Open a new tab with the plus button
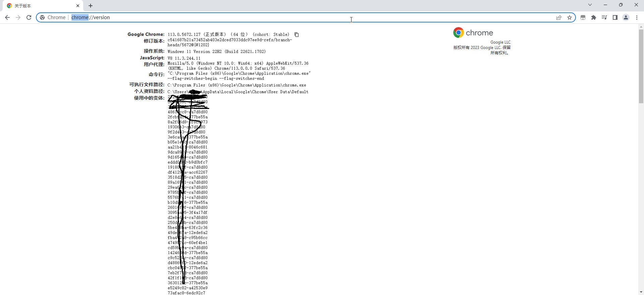Screen dimensions: 644x295 [x=91, y=6]
